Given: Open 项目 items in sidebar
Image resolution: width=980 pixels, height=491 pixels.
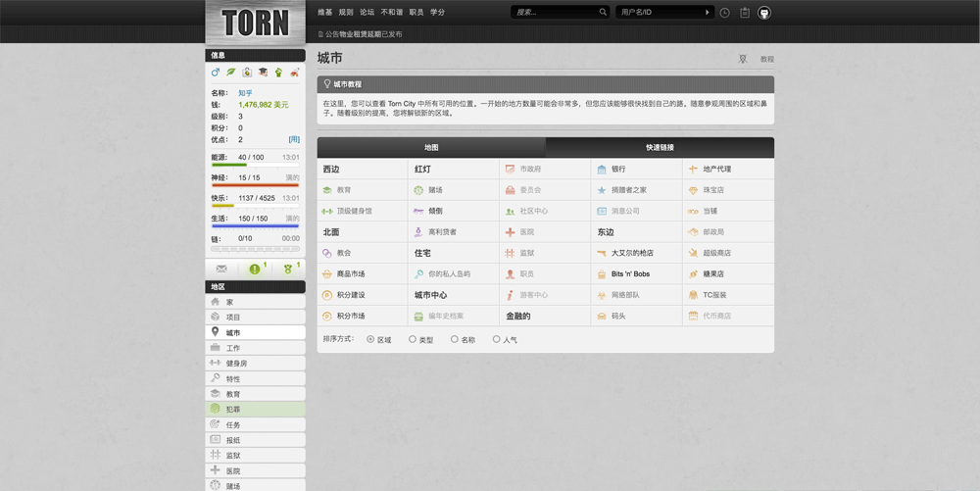Looking at the screenshot, I should [255, 317].
